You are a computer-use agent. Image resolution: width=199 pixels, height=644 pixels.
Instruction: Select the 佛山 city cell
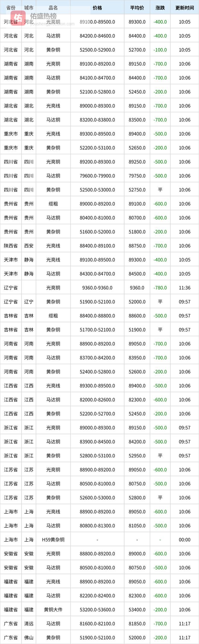29,638
